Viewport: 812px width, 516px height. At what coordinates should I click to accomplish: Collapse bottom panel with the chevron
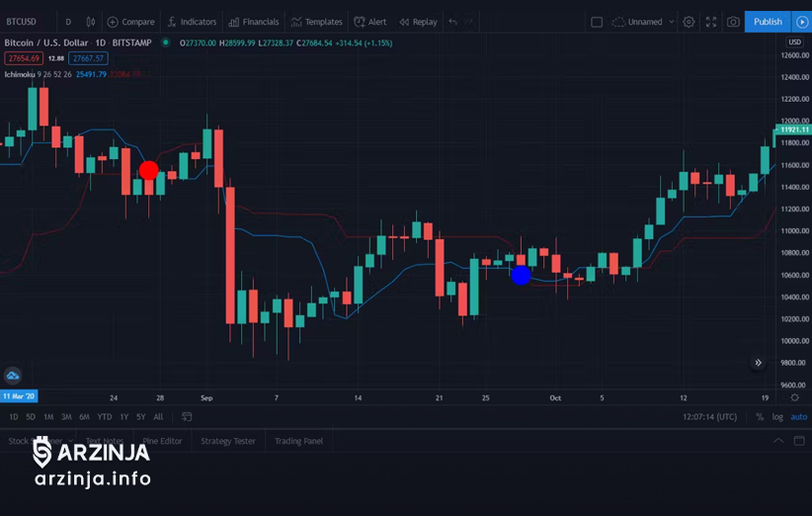click(x=777, y=441)
